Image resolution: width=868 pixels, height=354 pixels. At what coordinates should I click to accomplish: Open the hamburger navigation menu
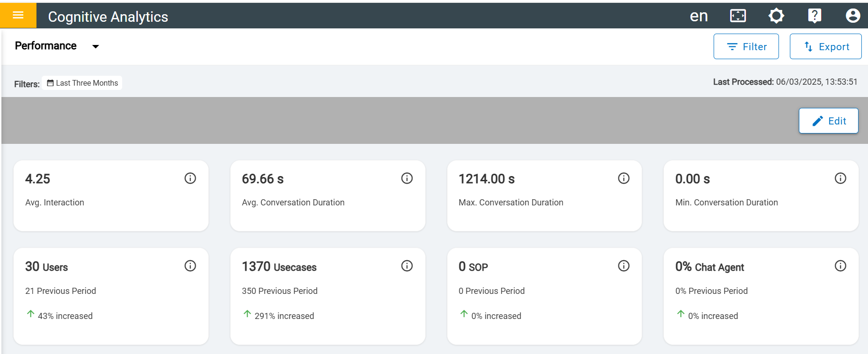(x=18, y=15)
